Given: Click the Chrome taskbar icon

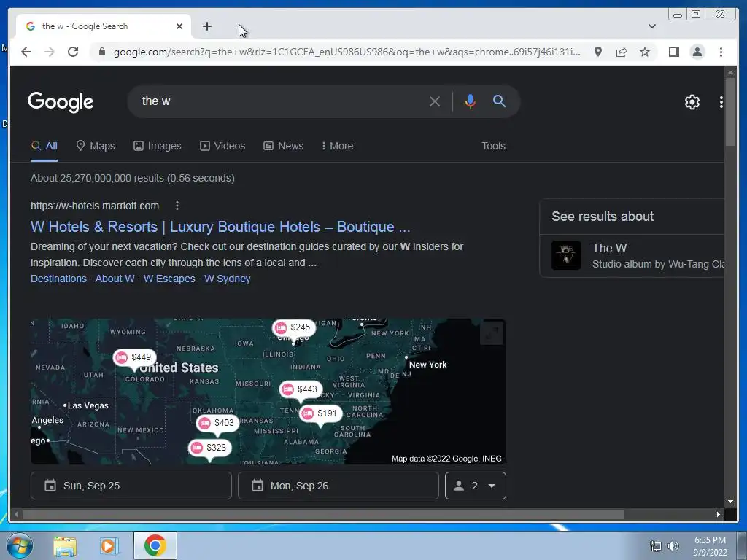Looking at the screenshot, I should click(155, 545).
